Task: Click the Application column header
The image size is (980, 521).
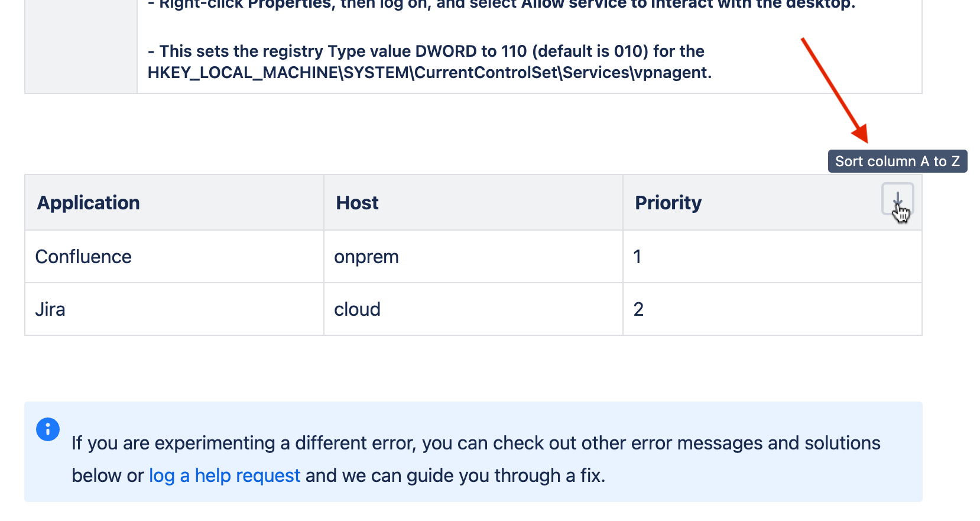Action: 89,202
